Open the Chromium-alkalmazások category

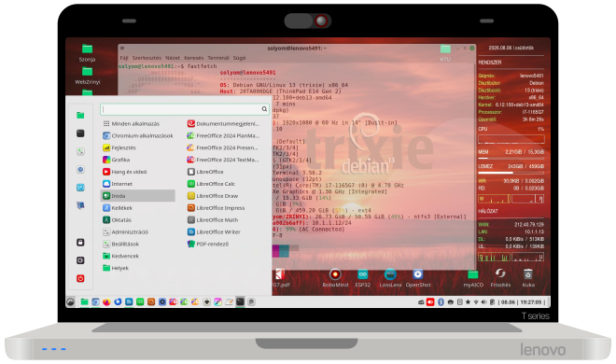[x=138, y=135]
